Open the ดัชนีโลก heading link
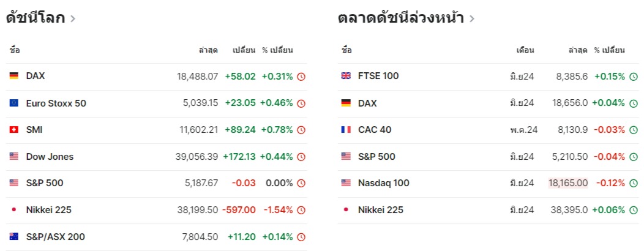 click(36, 18)
